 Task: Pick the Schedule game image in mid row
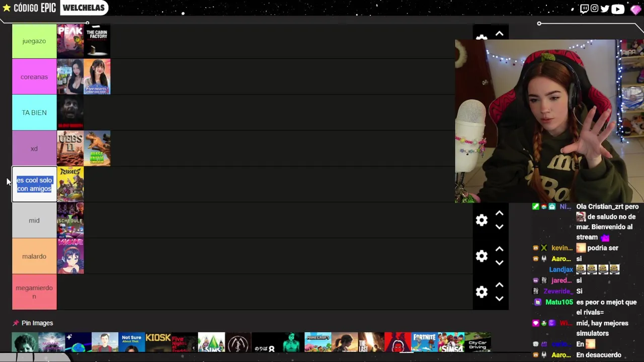(70, 220)
